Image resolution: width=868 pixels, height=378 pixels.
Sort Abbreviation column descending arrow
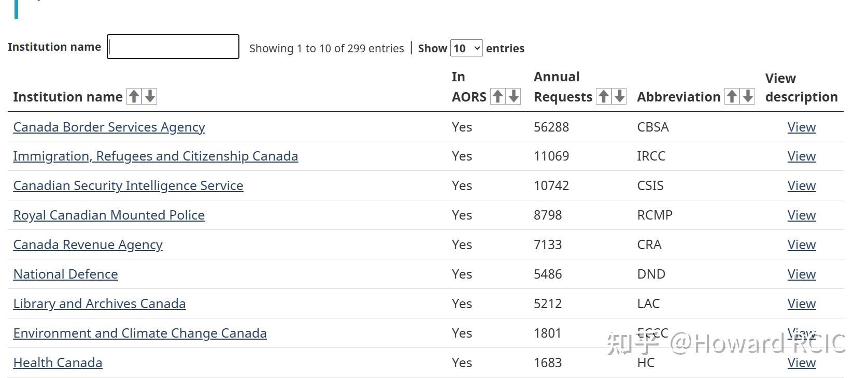[747, 96]
